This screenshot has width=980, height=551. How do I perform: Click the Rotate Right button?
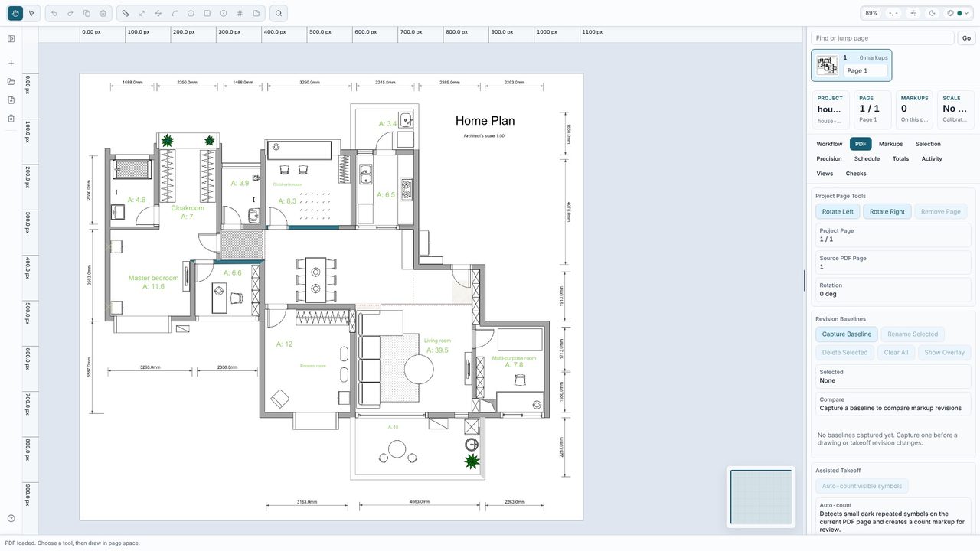pos(887,211)
